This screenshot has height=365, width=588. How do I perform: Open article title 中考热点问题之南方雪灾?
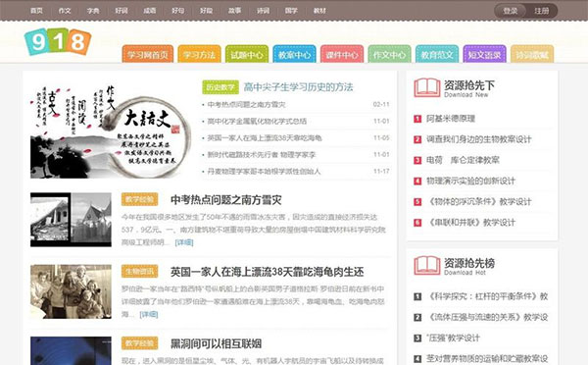click(226, 200)
